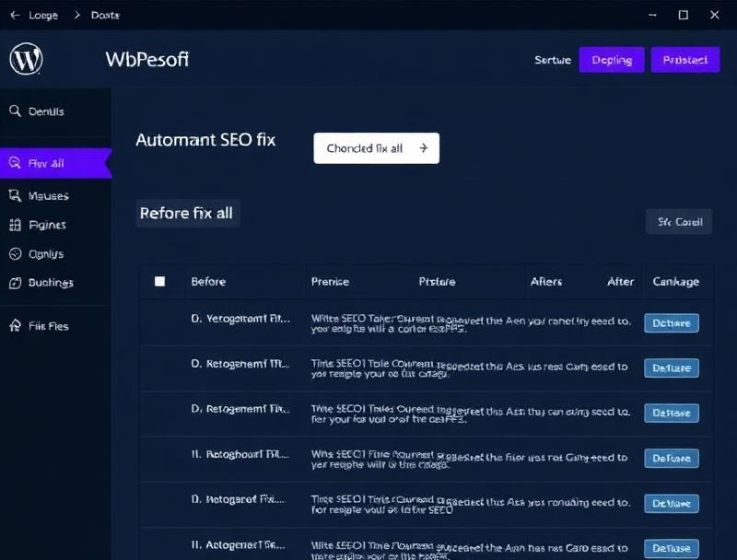This screenshot has width=737, height=560.
Task: Click the arrow on Chonded fix all button
Action: [x=423, y=148]
